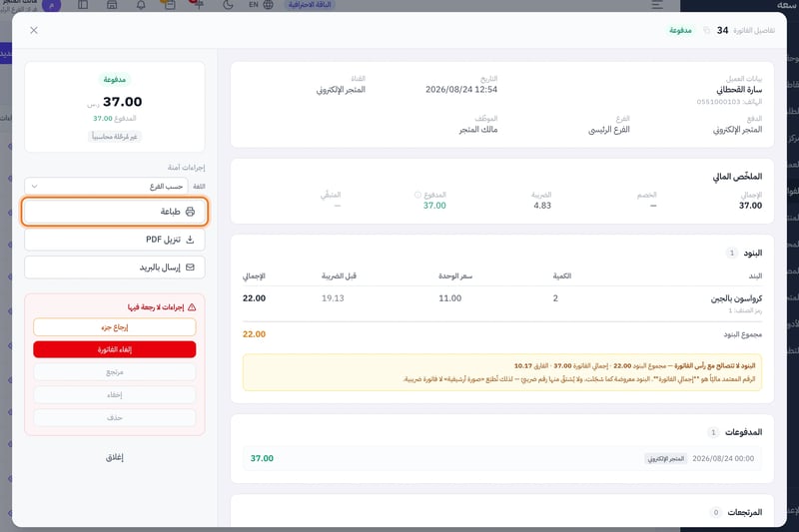Click channel value المتجر الإلكتروني under القناة

[341, 90]
